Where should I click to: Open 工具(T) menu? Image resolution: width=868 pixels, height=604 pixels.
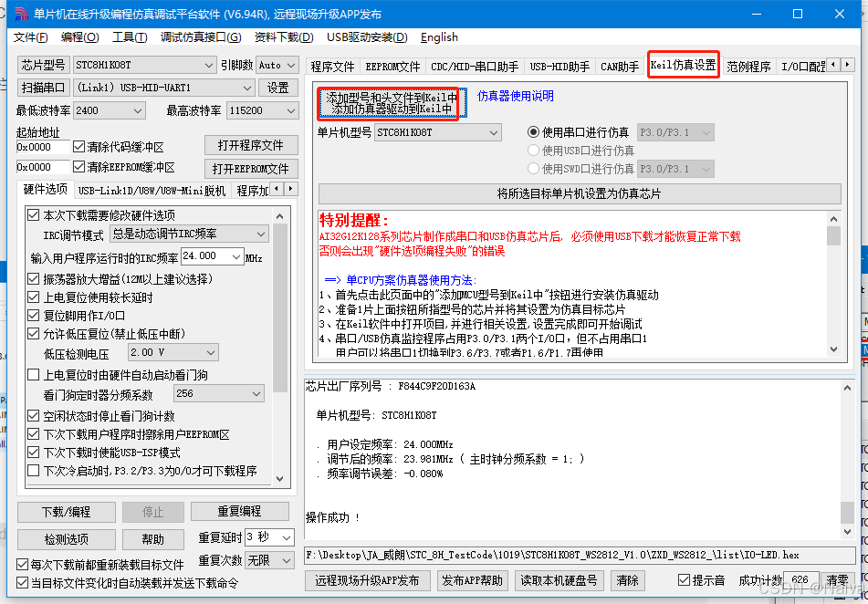pyautogui.click(x=130, y=37)
